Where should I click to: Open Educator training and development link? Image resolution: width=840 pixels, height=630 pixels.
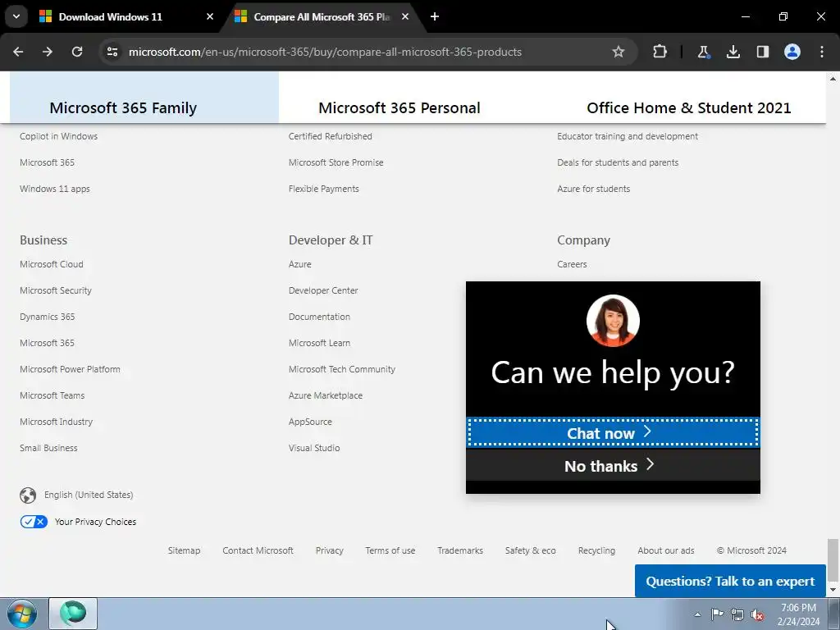tap(628, 136)
